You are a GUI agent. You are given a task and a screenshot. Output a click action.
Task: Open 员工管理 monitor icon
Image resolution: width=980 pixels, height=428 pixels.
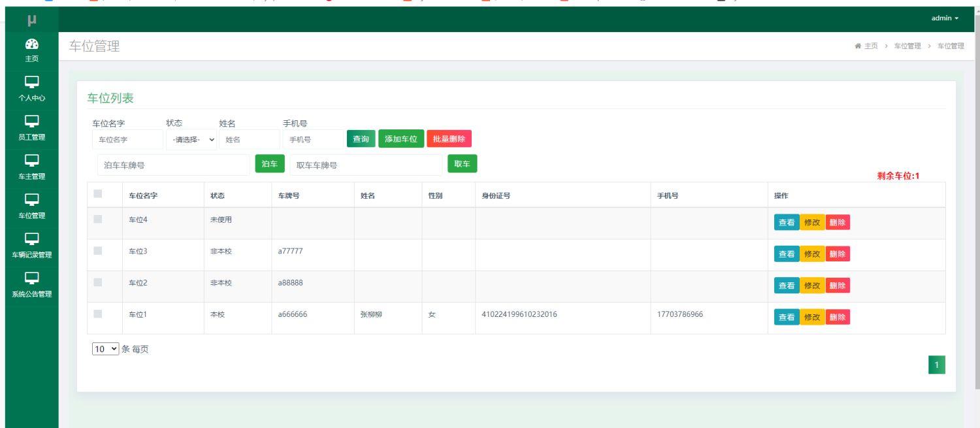coord(31,122)
